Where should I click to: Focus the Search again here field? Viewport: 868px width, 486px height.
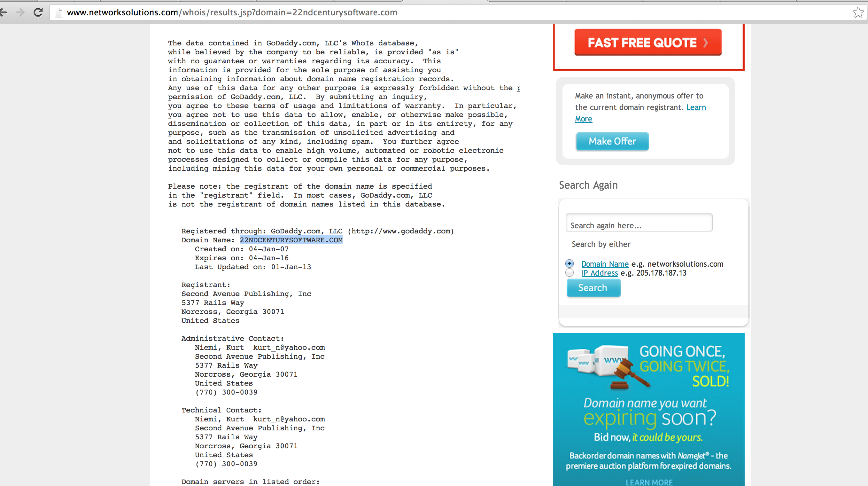(639, 223)
